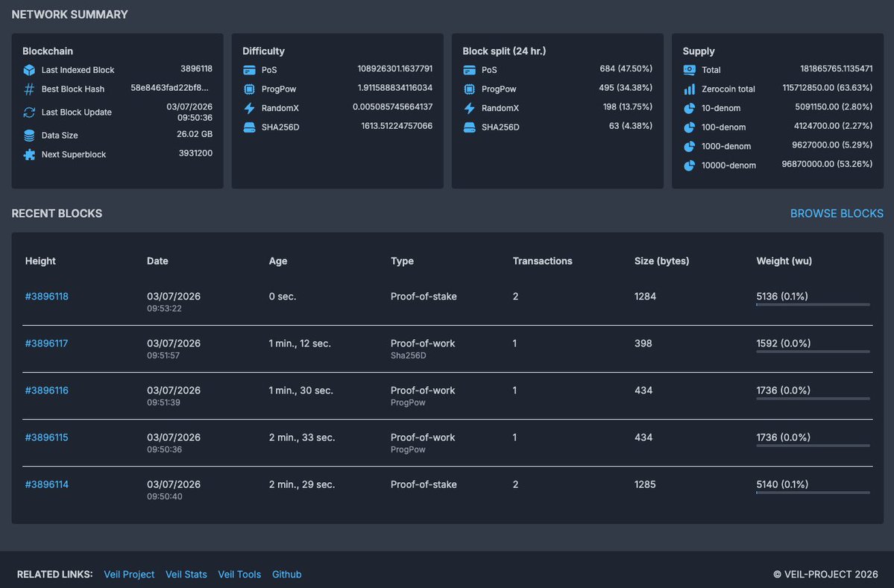Click the 1000-denom pie chart icon

(689, 146)
